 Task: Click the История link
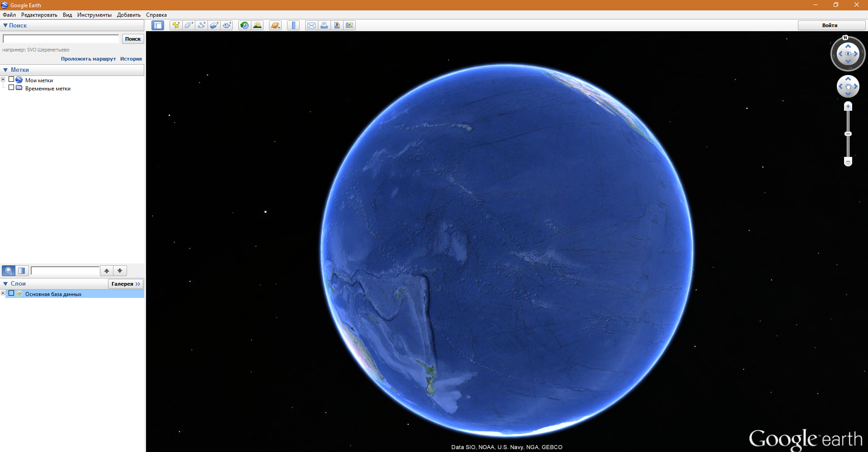131,59
